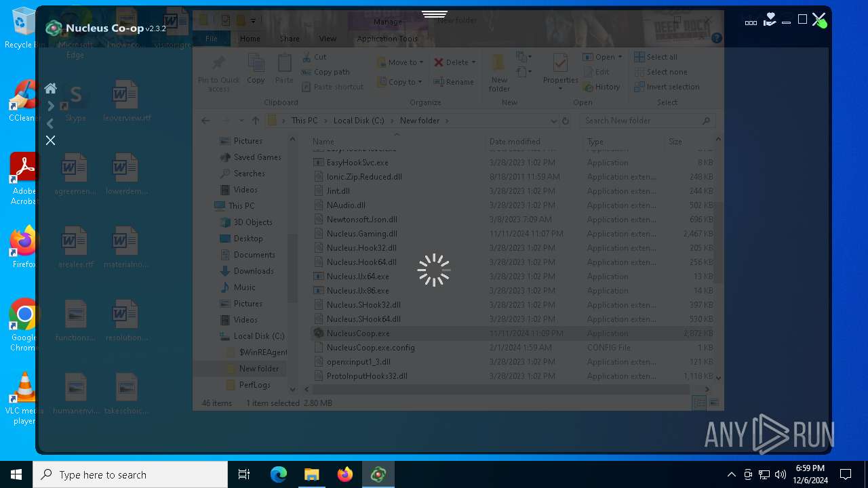The height and width of the screenshot is (488, 868).
Task: Open the Copy to dropdown in Explorer
Action: pos(400,82)
